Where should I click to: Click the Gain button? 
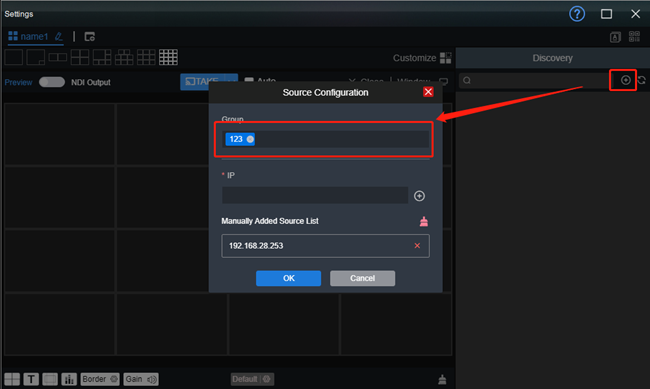141,379
